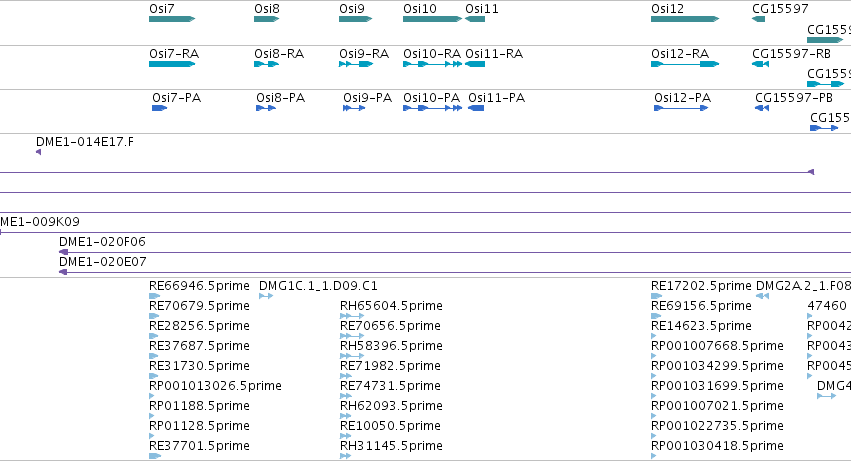Viewport: 851px width, 461px height.
Task: Open the RP001007668.5prime EST entry
Action: [x=717, y=346]
